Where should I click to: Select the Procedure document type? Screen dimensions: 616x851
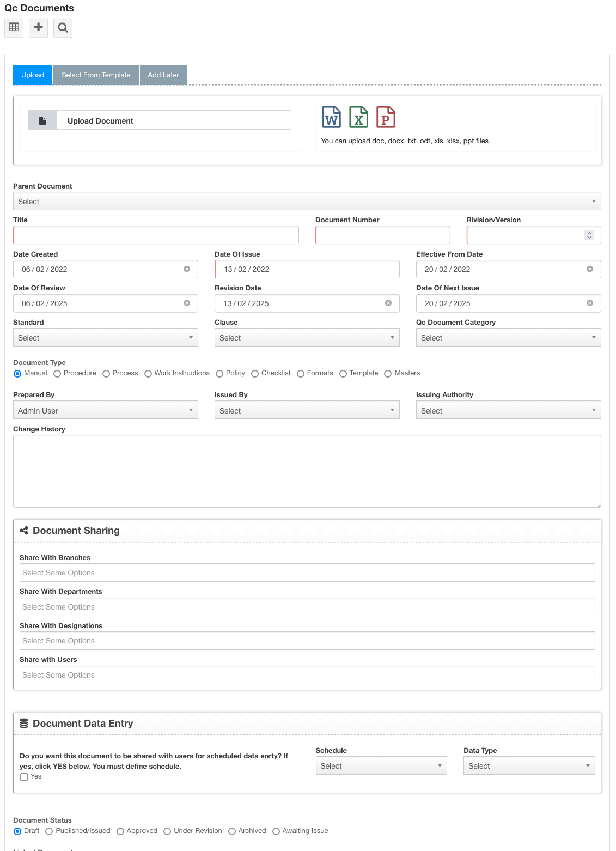pos(57,374)
